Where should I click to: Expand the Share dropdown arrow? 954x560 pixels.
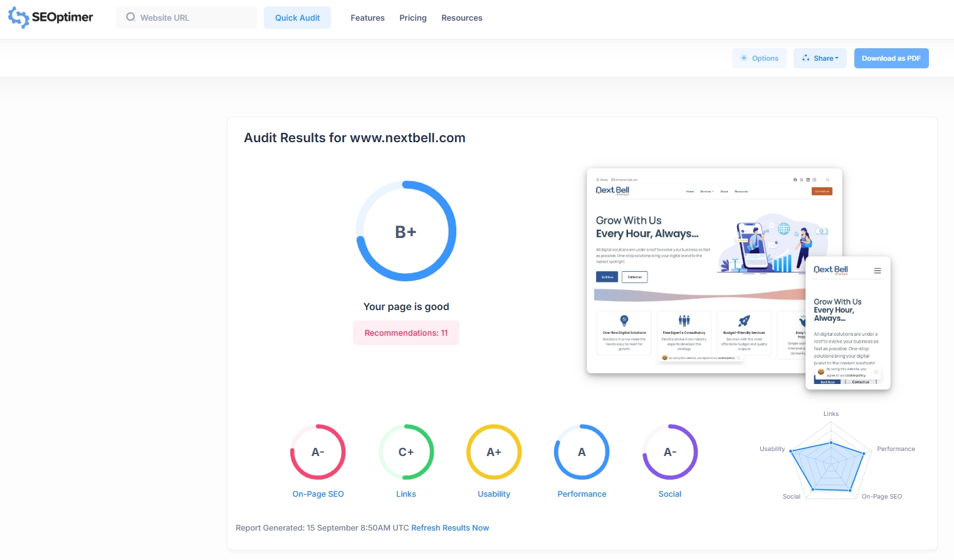coord(837,58)
